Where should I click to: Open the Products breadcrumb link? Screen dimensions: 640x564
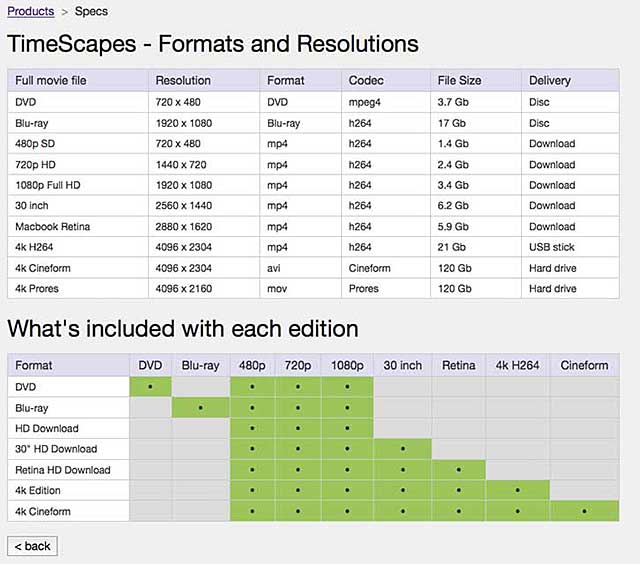(31, 11)
